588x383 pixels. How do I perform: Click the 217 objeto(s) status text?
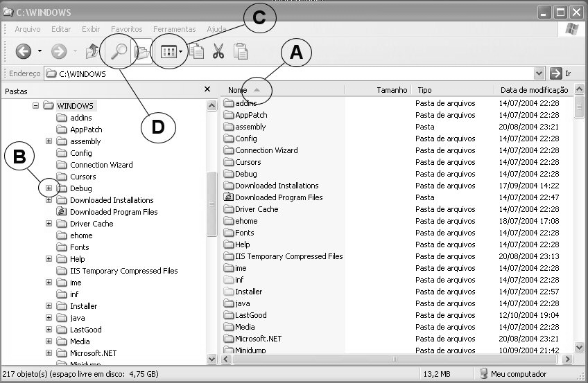80,373
